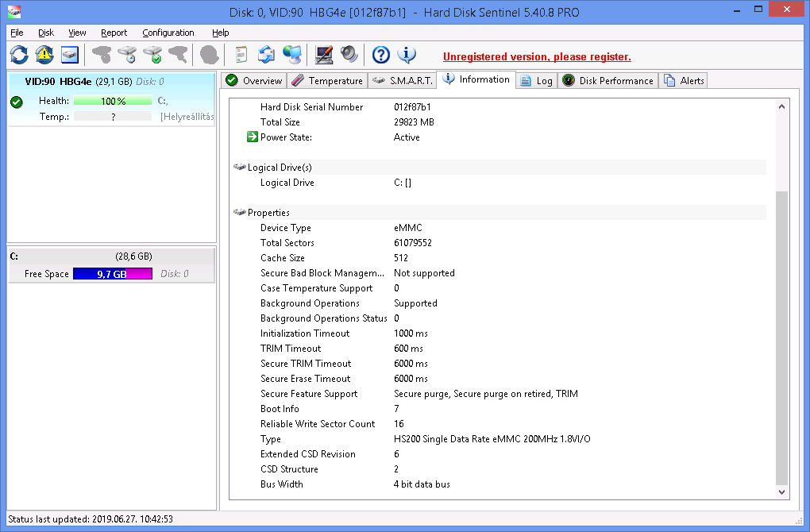The width and height of the screenshot is (810, 532).
Task: Open the Report menu
Action: [x=114, y=33]
